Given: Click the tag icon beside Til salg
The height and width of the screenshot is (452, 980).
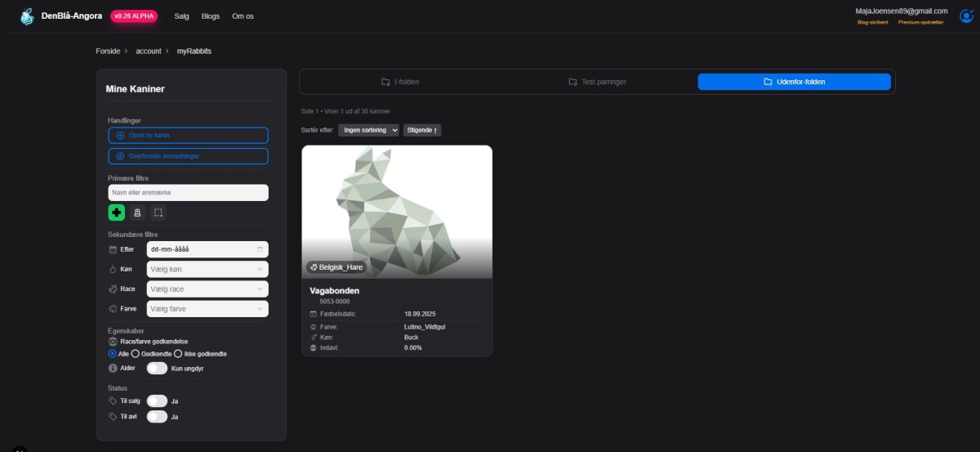Looking at the screenshot, I should click(x=113, y=401).
